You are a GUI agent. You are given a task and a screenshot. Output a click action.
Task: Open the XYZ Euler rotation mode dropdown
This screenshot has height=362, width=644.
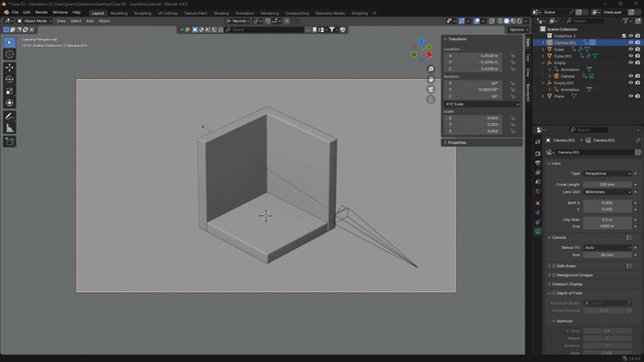point(482,104)
